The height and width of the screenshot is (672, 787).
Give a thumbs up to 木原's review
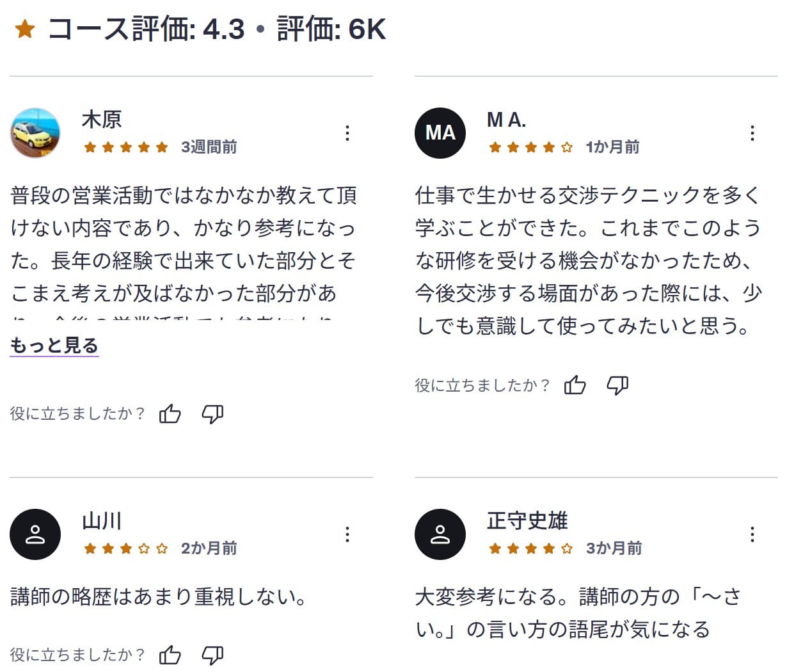tap(170, 413)
